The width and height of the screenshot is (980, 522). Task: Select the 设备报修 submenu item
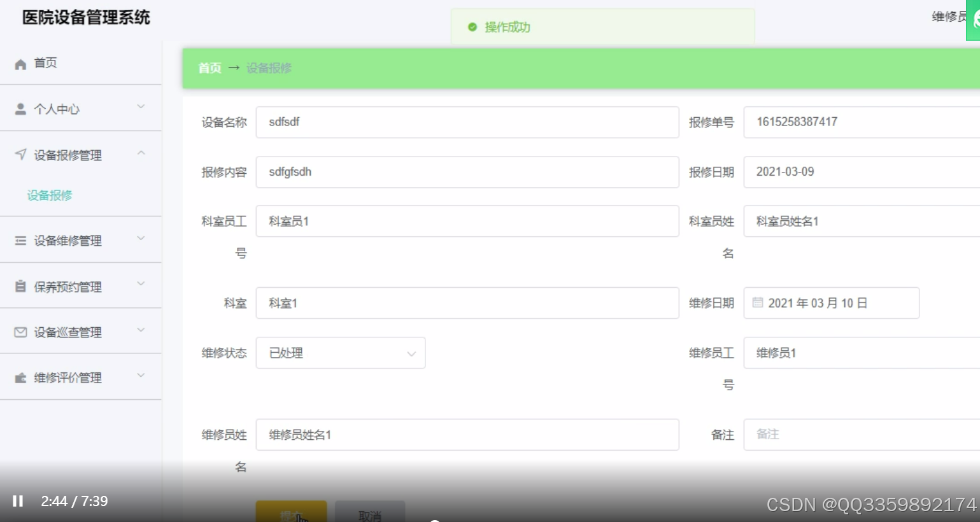click(x=50, y=195)
